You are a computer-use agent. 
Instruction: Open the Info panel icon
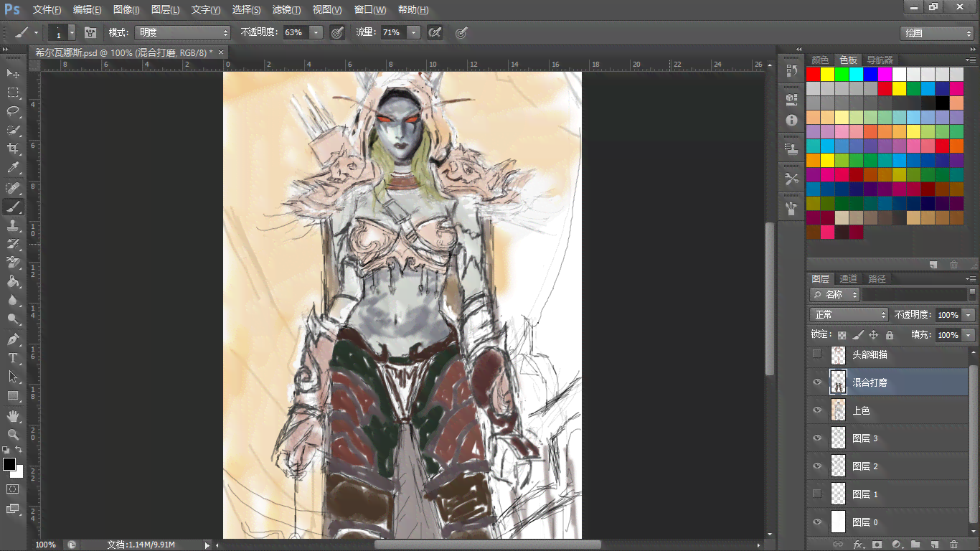[792, 120]
